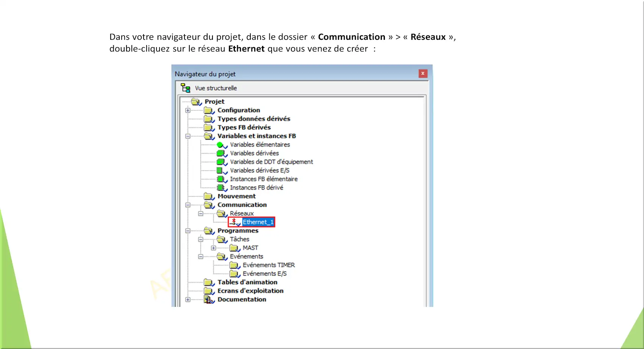
Task: Select Variables de DDT d'équipement
Action: [x=271, y=162]
